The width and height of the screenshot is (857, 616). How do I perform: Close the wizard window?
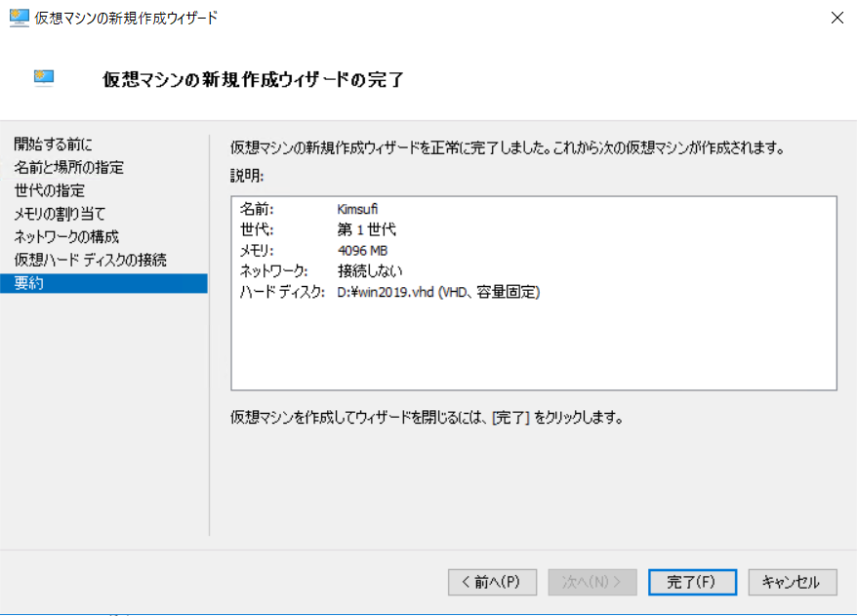click(x=837, y=17)
